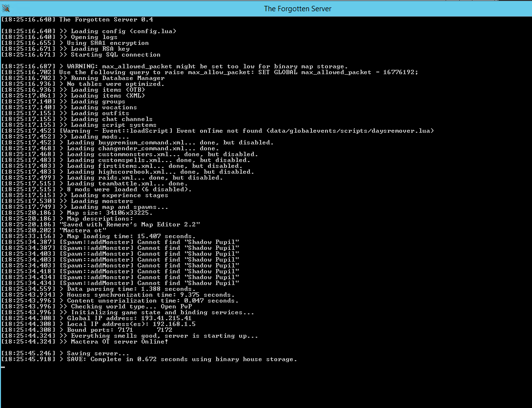Screen dimensions: 532x408
Task: Click the 'Loading map and spawns...' line
Action: pyautogui.click(x=85, y=207)
